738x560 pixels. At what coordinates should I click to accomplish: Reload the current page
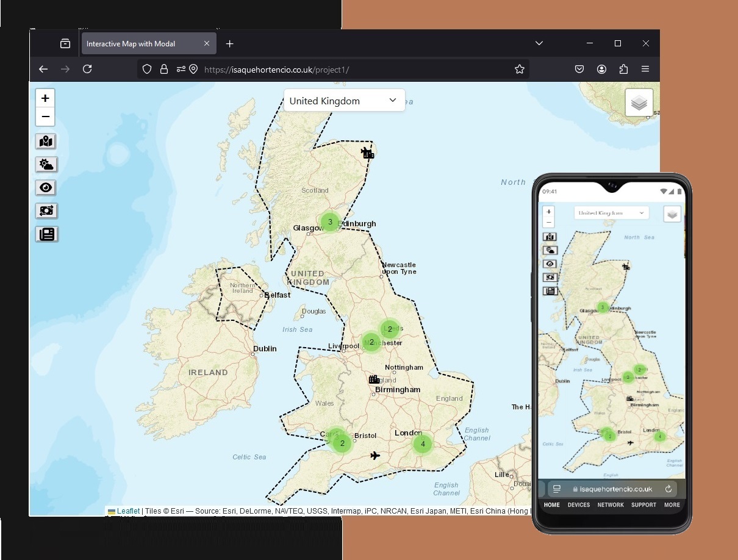[87, 69]
